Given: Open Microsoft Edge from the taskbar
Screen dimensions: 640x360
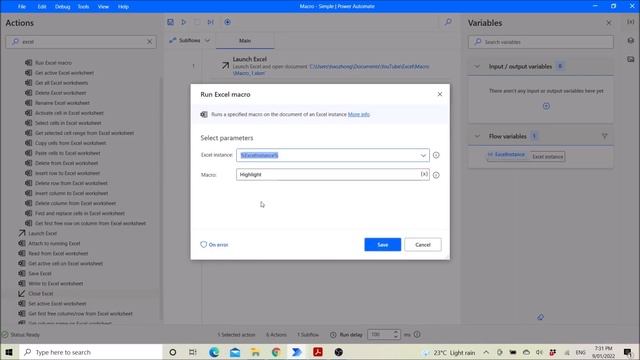Looking at the screenshot, I should [214, 352].
